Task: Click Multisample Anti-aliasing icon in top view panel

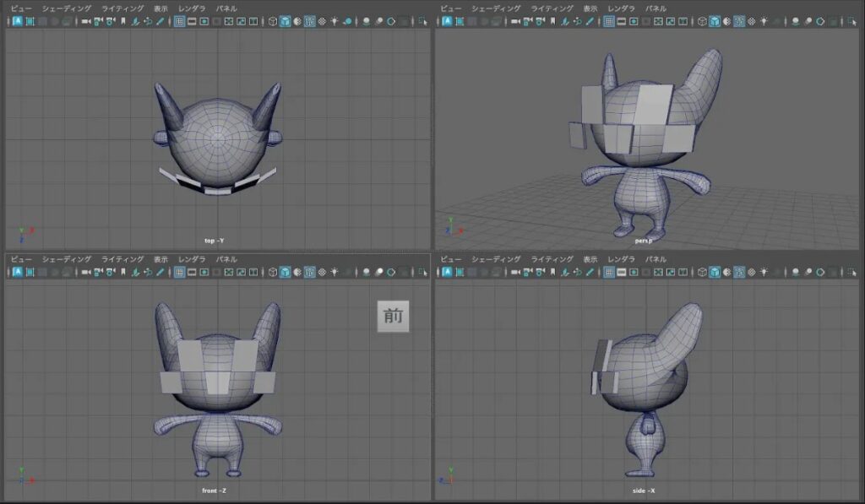Action: 390,21
